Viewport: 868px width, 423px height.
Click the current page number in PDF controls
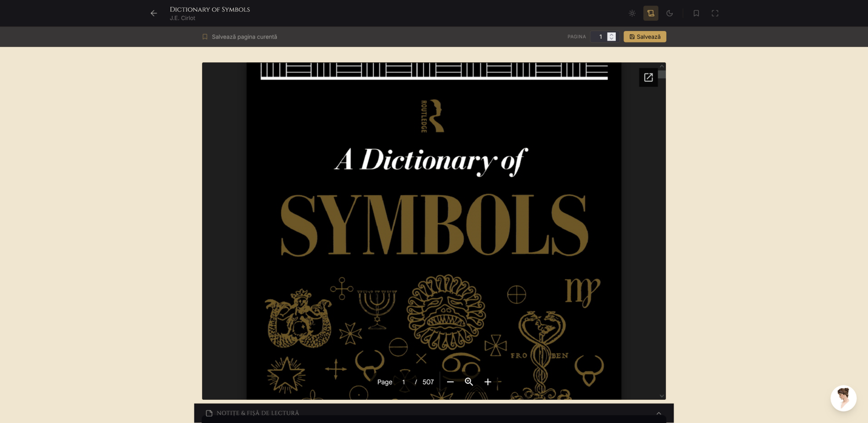pos(404,382)
